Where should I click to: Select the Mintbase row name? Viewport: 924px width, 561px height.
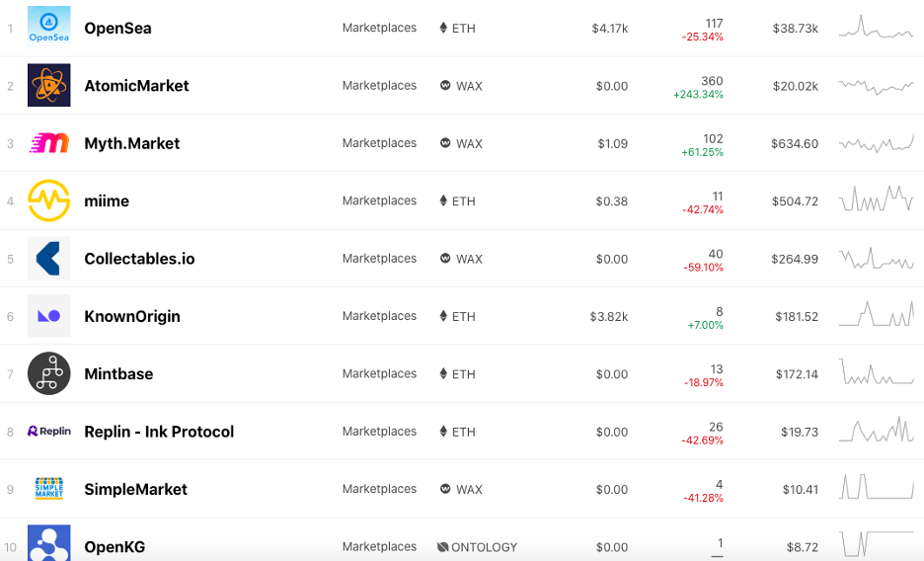(118, 374)
